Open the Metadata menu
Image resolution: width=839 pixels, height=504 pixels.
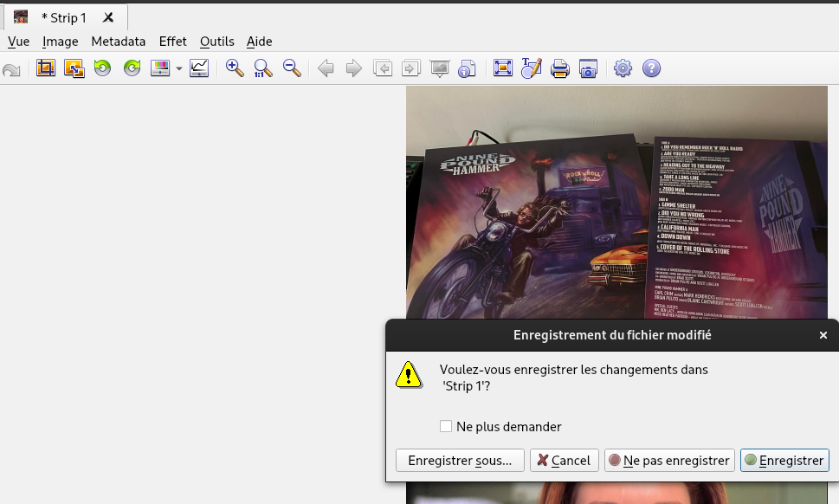119,42
